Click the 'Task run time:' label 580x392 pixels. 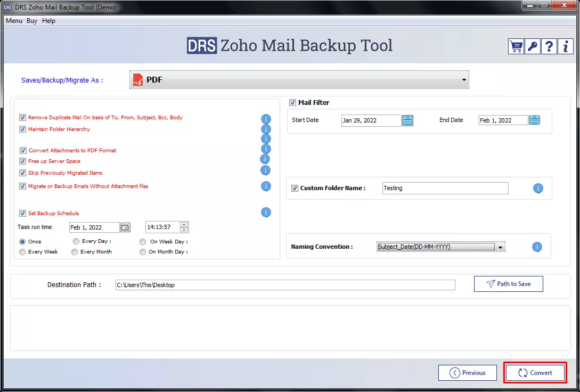(x=36, y=227)
